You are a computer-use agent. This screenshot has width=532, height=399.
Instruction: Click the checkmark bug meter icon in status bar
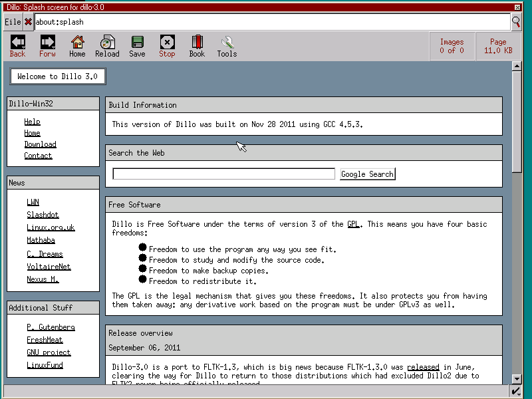click(516, 391)
